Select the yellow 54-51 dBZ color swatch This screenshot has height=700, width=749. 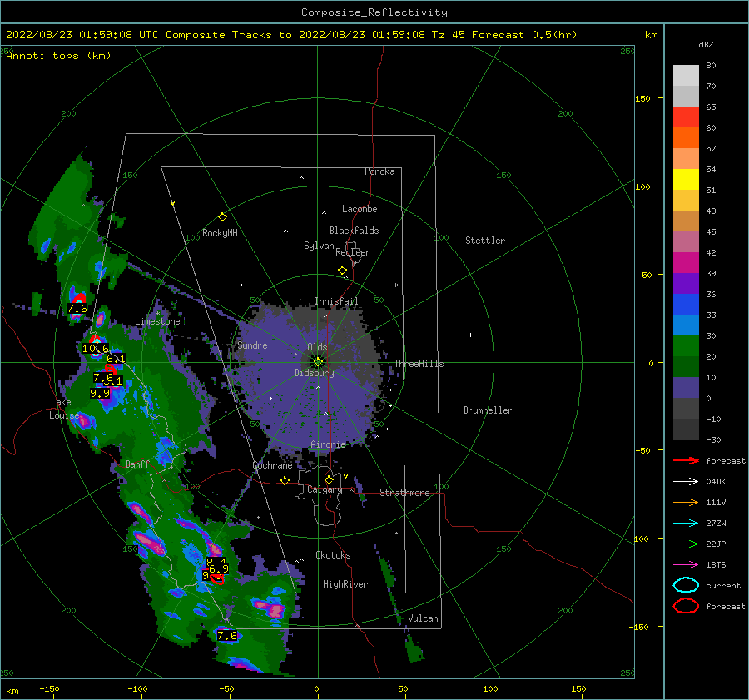click(686, 180)
